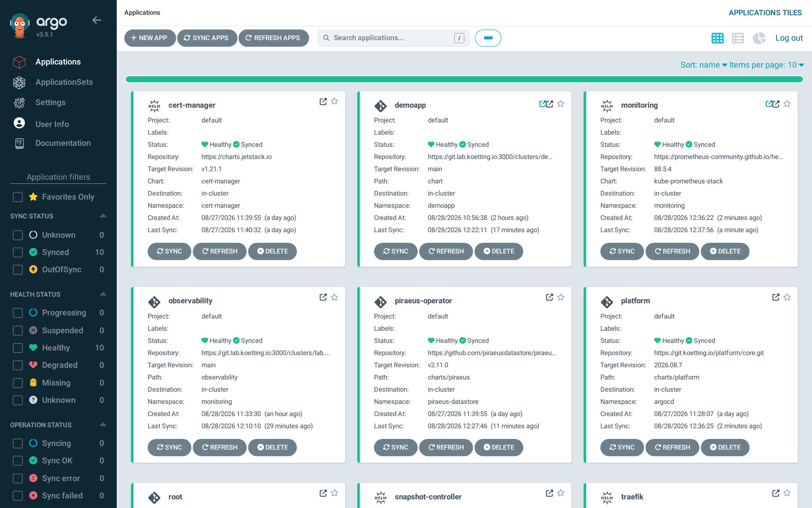The height and width of the screenshot is (508, 812).
Task: Check the Sync error operation filter
Action: point(18,479)
